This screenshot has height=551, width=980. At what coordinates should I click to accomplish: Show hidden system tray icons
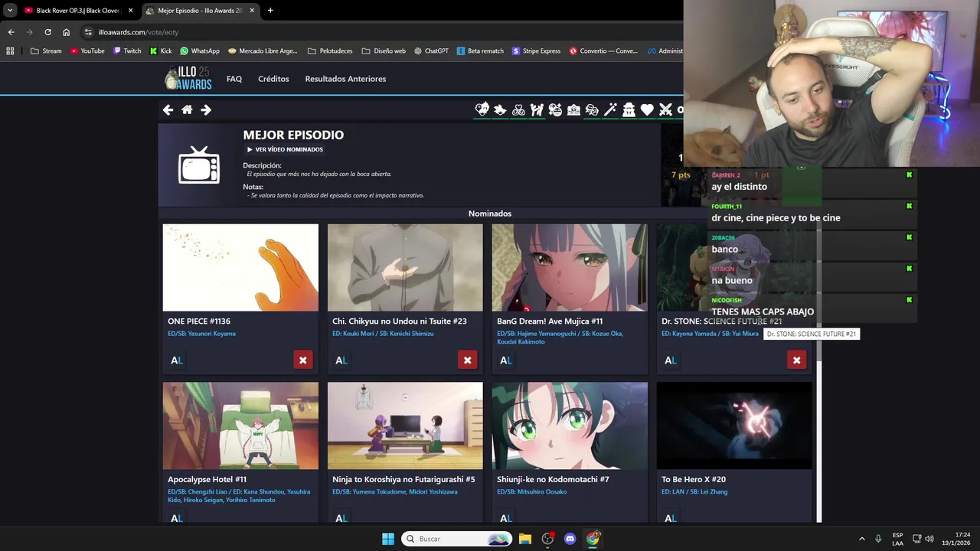point(861,539)
